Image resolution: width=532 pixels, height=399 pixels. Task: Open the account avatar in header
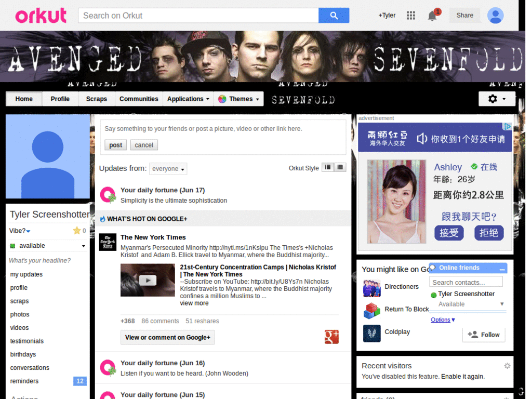click(495, 15)
